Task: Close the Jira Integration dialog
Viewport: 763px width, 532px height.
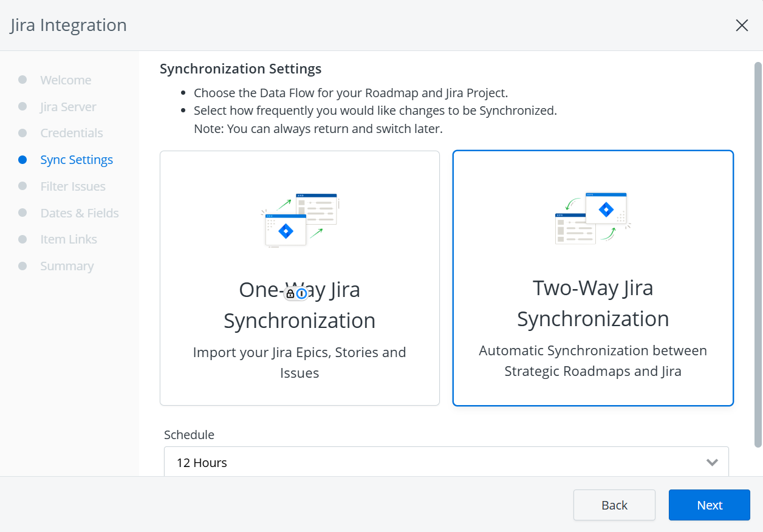Action: [x=742, y=26]
